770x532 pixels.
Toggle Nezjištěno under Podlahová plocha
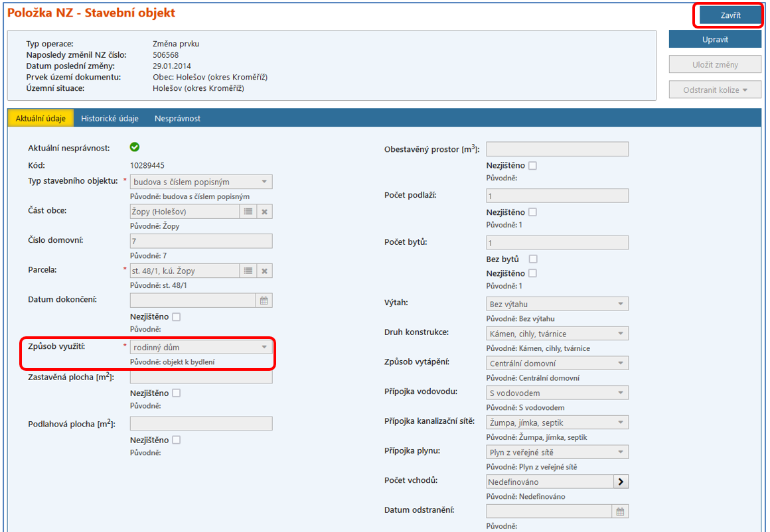(176, 440)
